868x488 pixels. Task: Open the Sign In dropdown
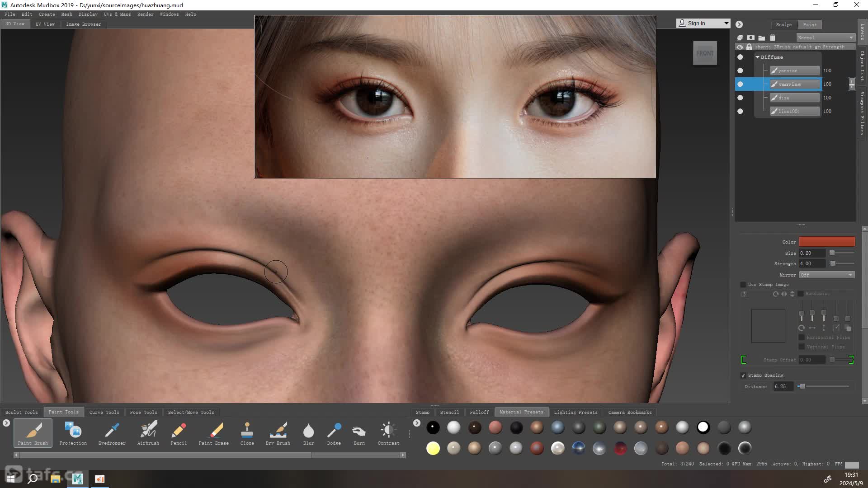coord(703,23)
